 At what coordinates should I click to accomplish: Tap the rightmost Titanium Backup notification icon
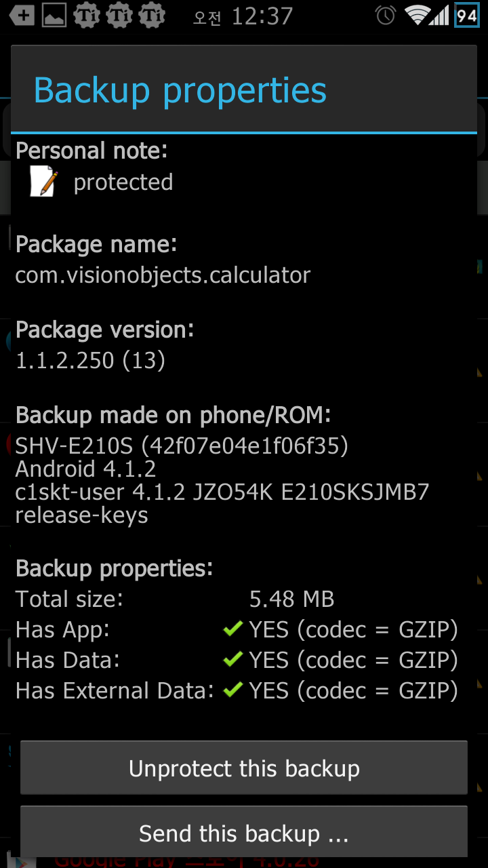152,16
